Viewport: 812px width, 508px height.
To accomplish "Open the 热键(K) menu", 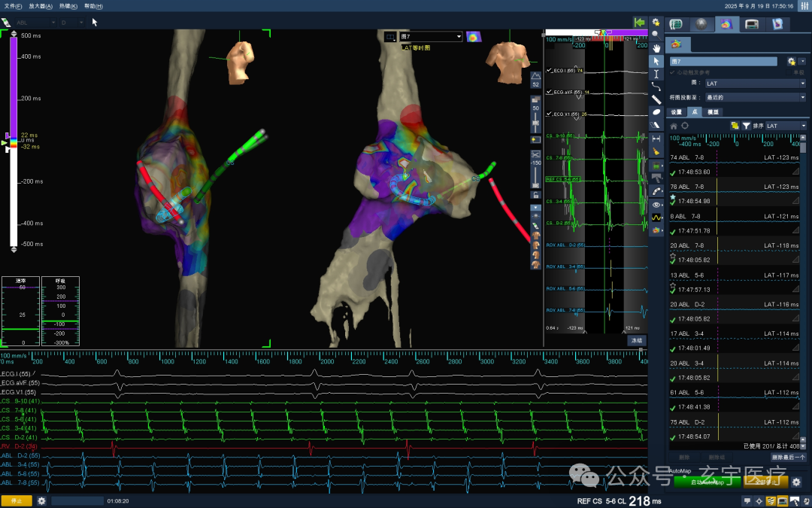I will tap(68, 6).
